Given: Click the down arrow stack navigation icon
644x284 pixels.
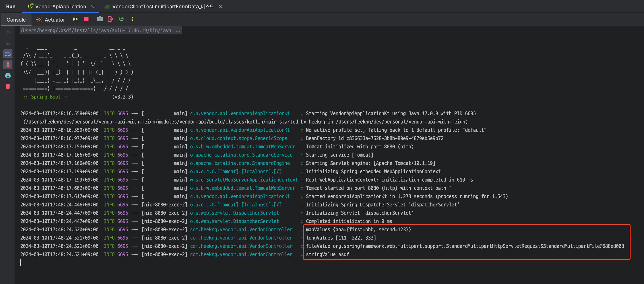Looking at the screenshot, I should (8, 43).
